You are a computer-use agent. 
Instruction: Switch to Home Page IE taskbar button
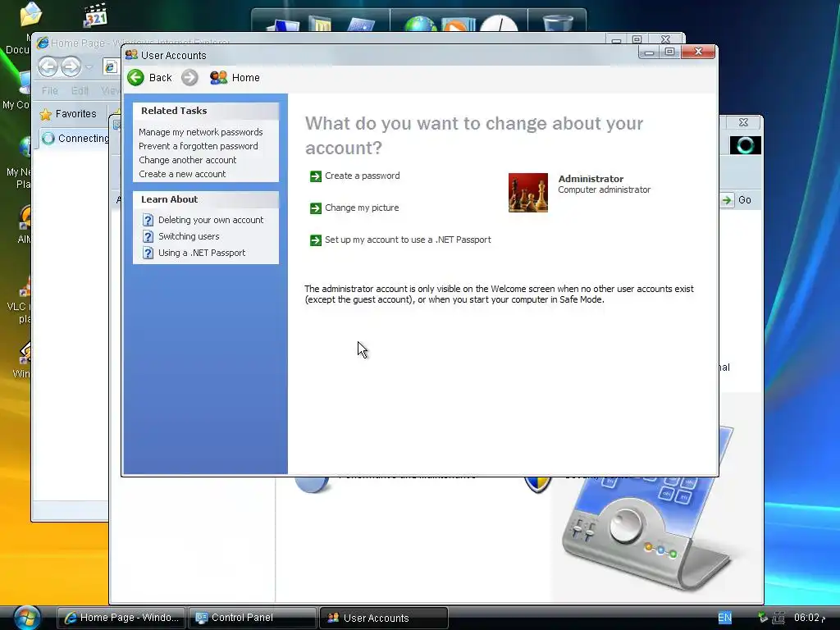121,618
